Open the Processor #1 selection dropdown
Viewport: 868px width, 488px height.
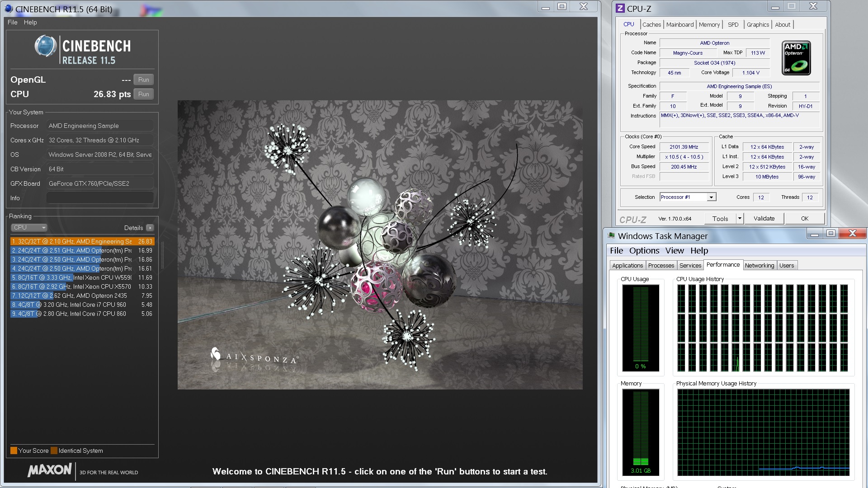(x=711, y=197)
